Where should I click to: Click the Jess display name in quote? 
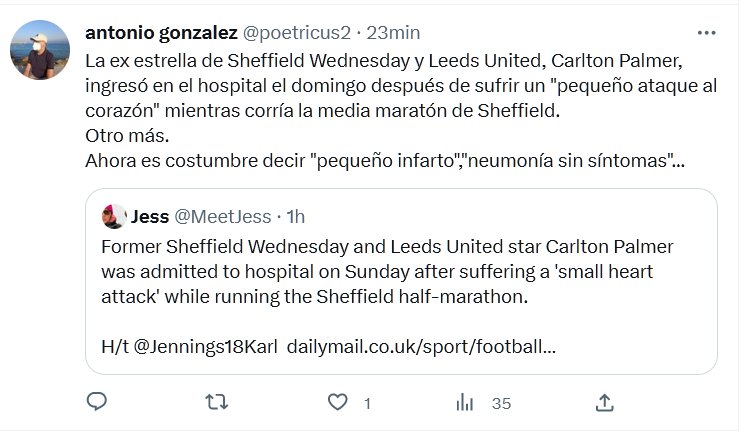click(150, 216)
